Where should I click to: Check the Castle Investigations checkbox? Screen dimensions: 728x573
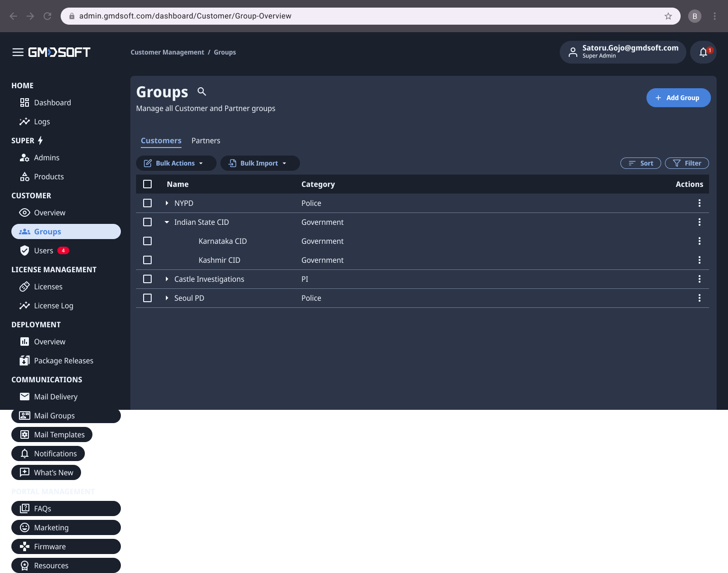click(x=147, y=279)
